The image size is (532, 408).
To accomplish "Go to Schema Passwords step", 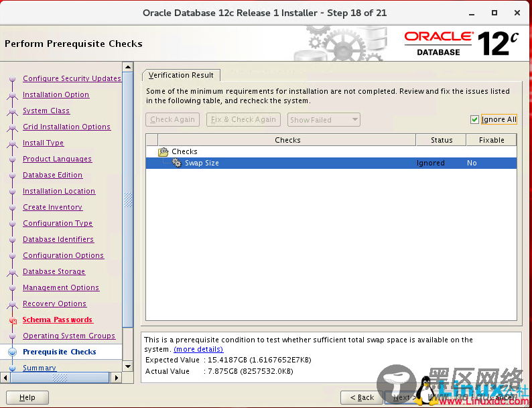I will tap(58, 320).
